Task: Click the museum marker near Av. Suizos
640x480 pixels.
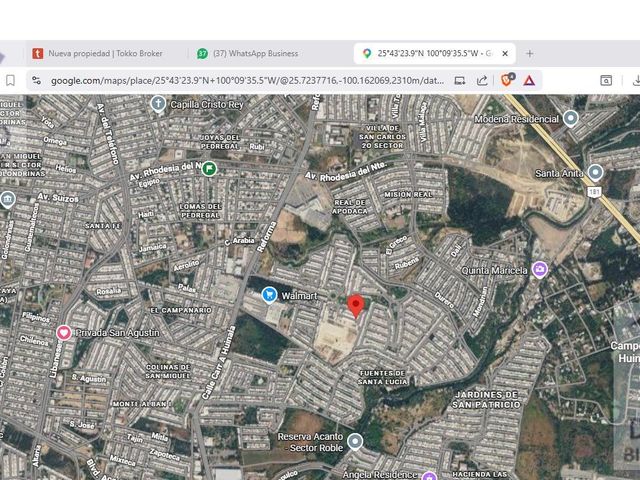Action: 7,200
